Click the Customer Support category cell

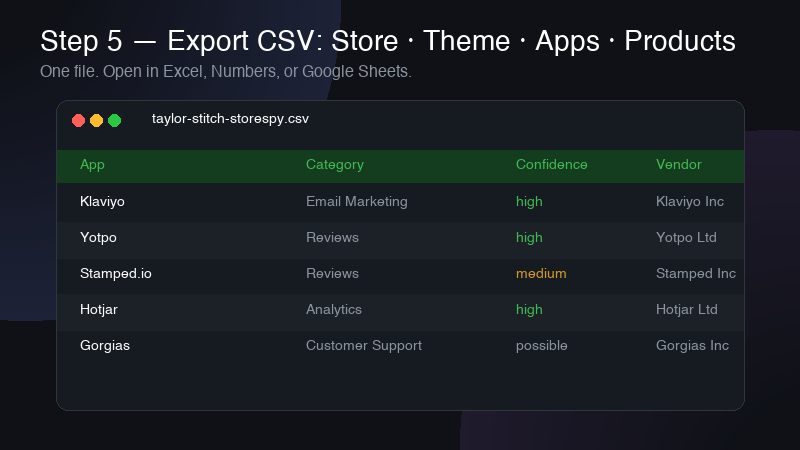(x=364, y=345)
